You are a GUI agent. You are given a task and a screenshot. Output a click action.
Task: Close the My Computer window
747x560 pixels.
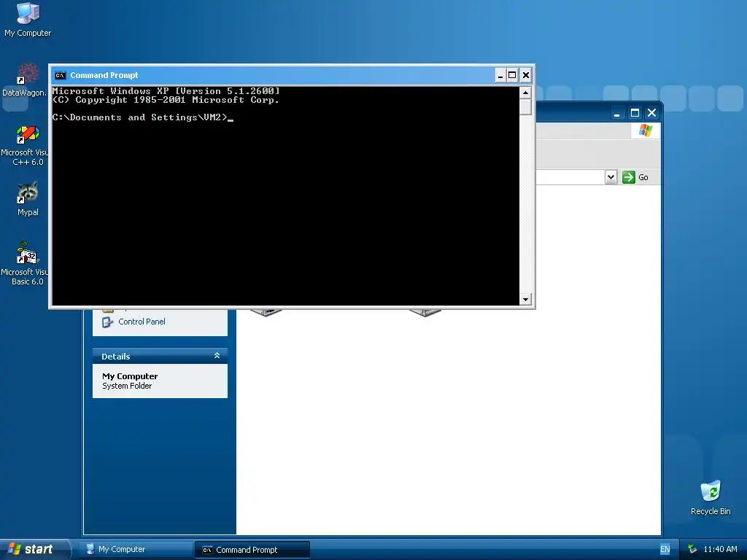[x=651, y=113]
